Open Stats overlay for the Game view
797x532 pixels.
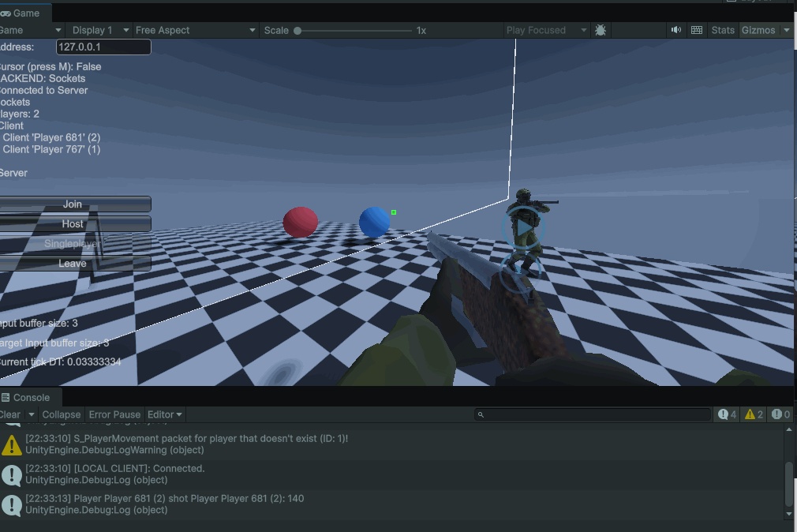pyautogui.click(x=723, y=30)
